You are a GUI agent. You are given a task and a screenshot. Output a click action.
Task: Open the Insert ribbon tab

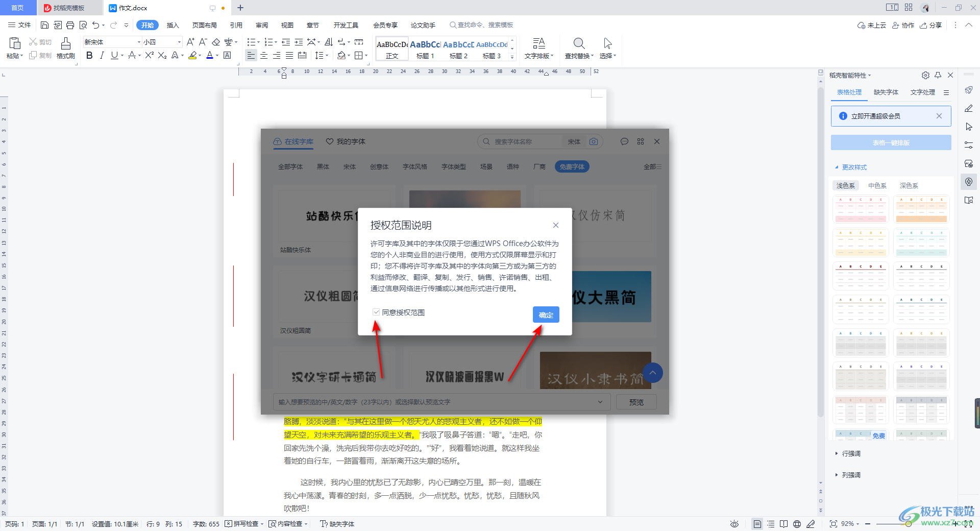coord(173,25)
